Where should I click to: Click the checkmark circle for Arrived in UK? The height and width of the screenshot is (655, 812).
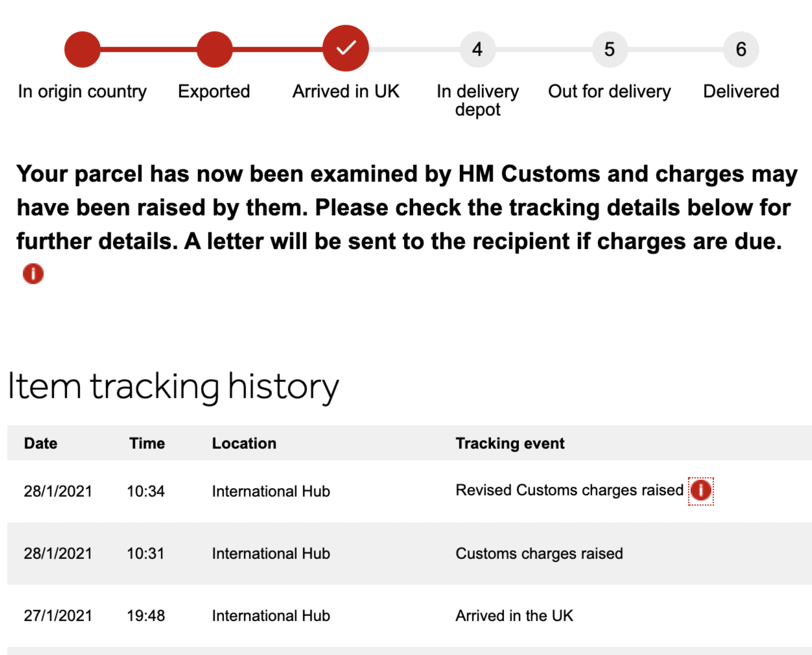point(345,48)
